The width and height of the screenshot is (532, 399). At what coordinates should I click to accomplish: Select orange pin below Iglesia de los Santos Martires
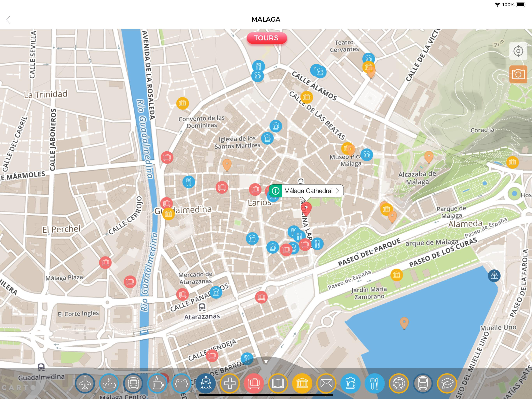point(227,165)
